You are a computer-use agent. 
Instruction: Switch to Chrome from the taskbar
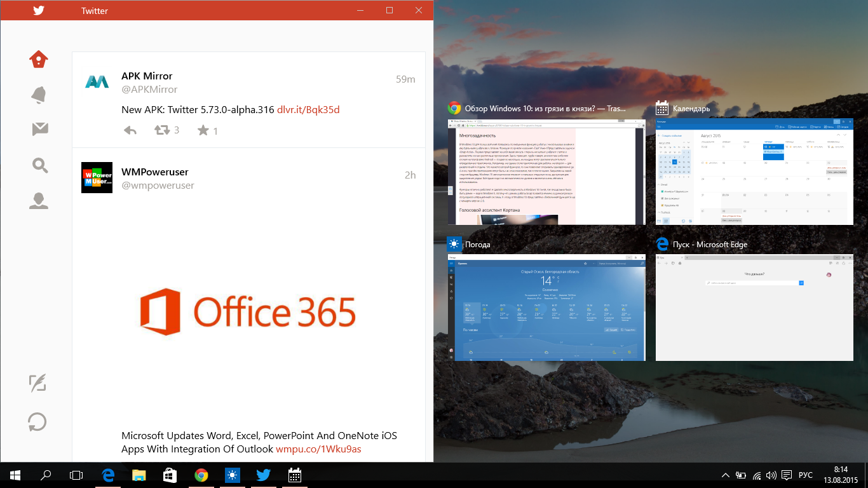tap(201, 475)
